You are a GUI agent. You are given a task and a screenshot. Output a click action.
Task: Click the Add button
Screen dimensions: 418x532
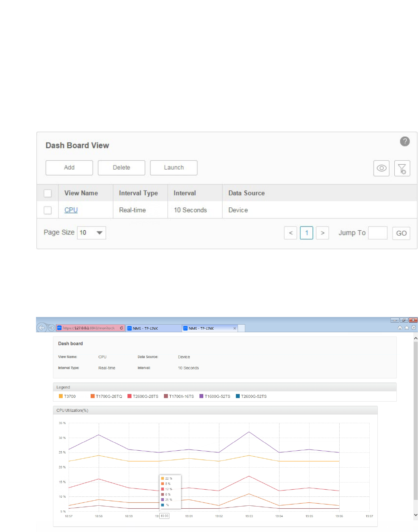point(69,168)
